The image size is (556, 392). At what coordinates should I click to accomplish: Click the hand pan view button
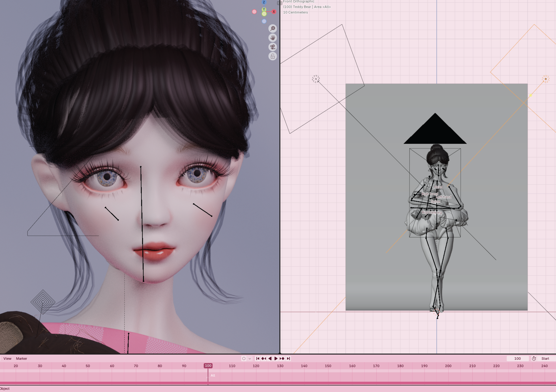click(273, 38)
